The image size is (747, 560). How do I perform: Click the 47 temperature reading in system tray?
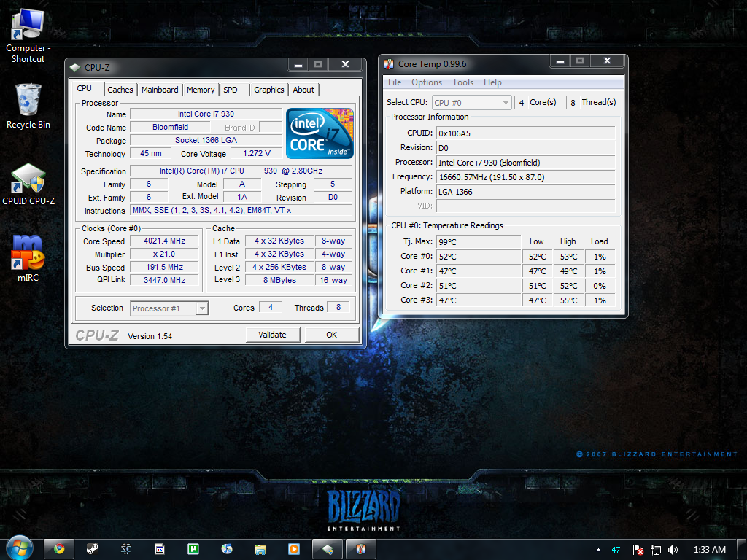coord(616,550)
